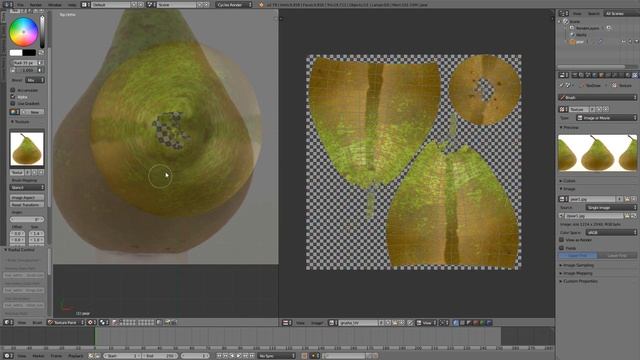Open the UV editor View menu

pyautogui.click(x=300, y=322)
